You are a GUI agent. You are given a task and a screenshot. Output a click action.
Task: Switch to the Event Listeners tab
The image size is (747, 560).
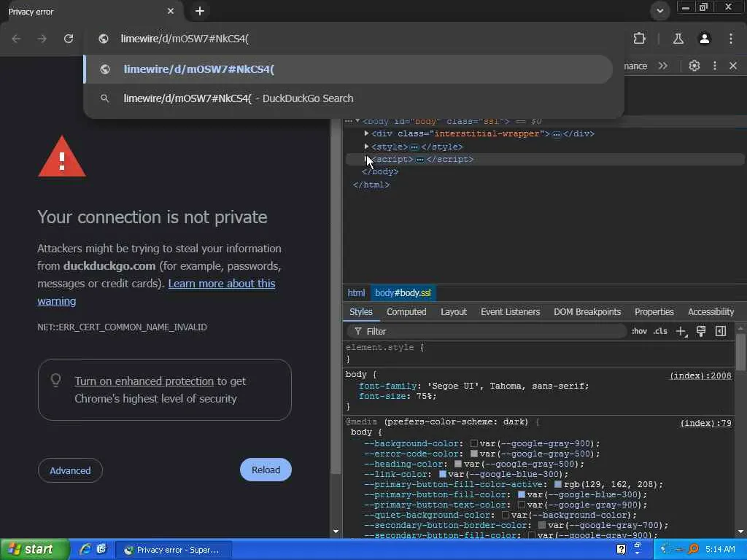click(510, 312)
